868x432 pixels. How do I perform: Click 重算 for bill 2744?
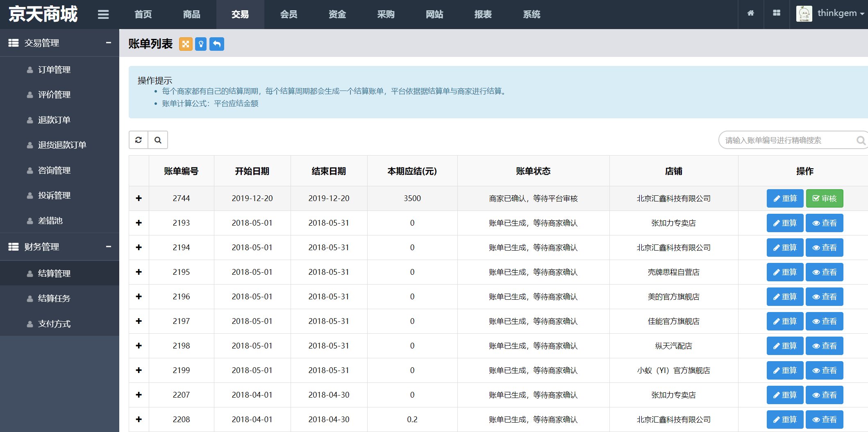[785, 198]
